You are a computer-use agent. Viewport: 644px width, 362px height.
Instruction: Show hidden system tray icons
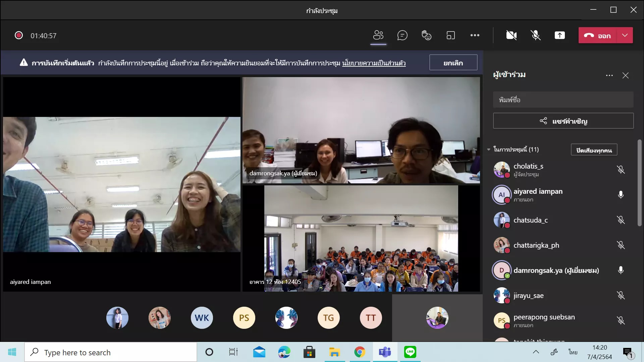coord(536,352)
